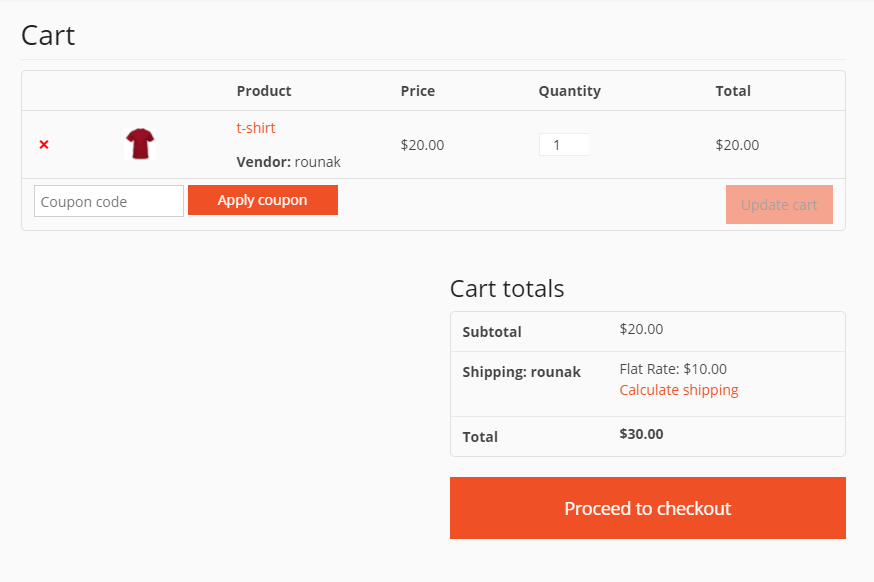The width and height of the screenshot is (874, 582).
Task: Click the Product column header
Action: [264, 91]
